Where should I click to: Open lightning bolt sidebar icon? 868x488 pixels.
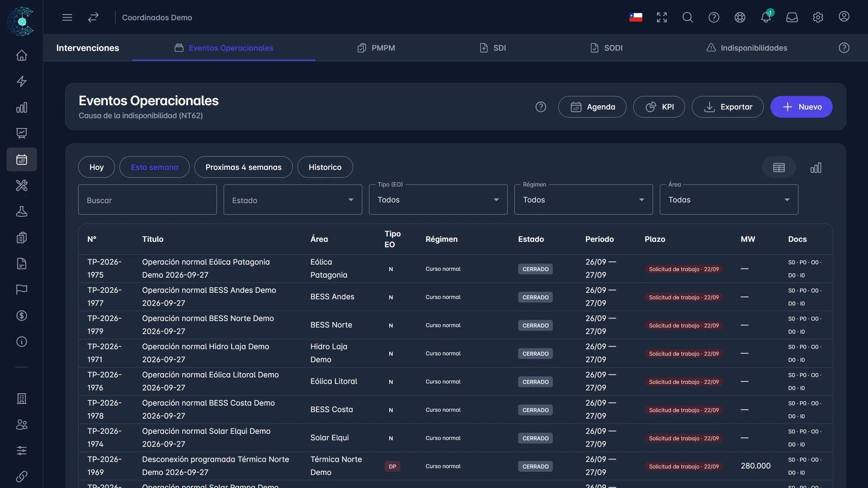[22, 81]
